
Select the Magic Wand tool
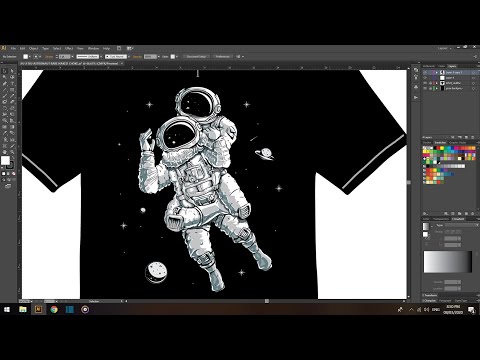[x=5, y=77]
